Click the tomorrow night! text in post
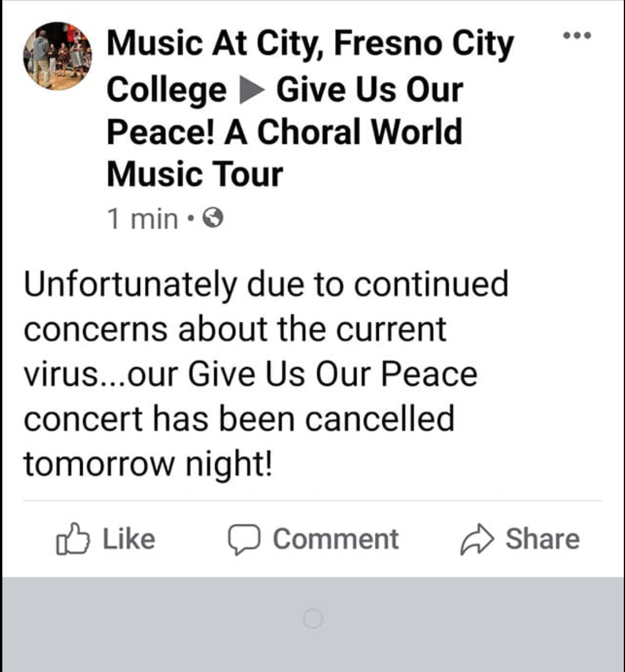 (147, 464)
